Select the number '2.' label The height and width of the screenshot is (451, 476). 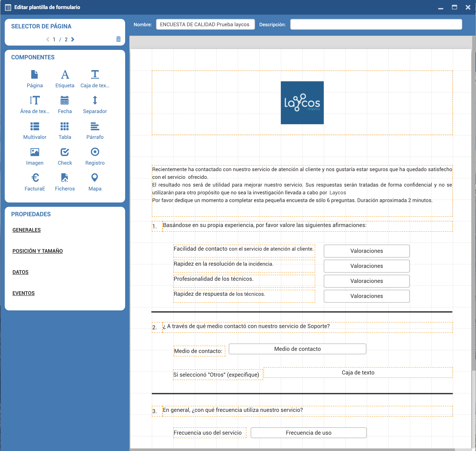[x=157, y=327]
